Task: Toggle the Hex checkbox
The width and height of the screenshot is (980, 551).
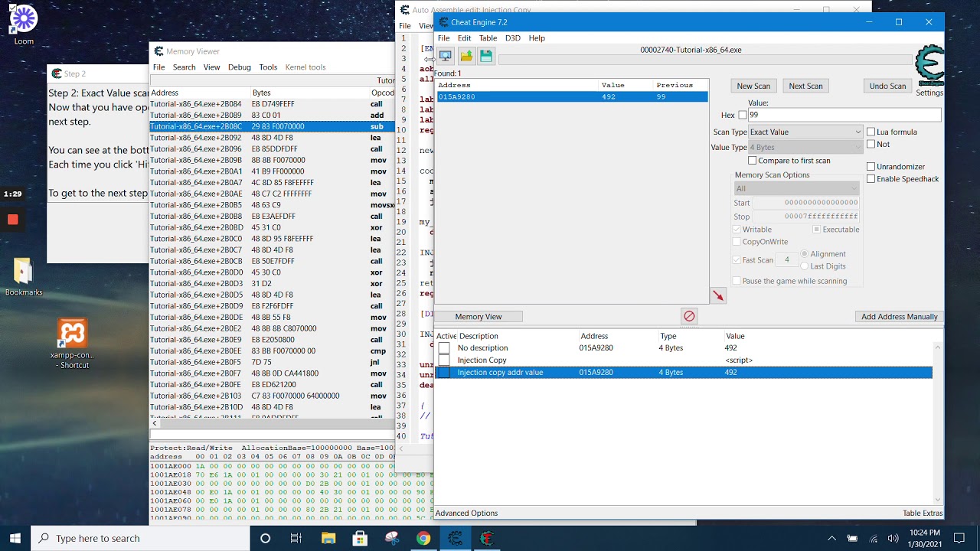Action: coord(742,115)
